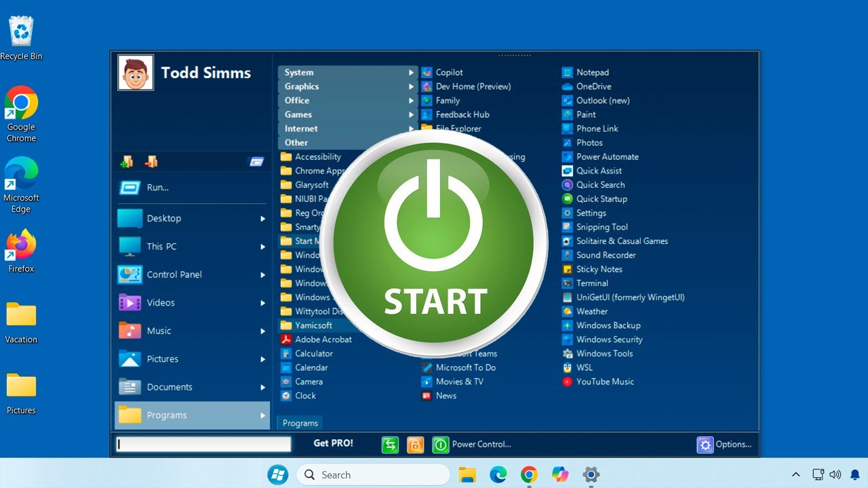868x488 pixels.
Task: Open Movies & TV
Action: coord(452,382)
